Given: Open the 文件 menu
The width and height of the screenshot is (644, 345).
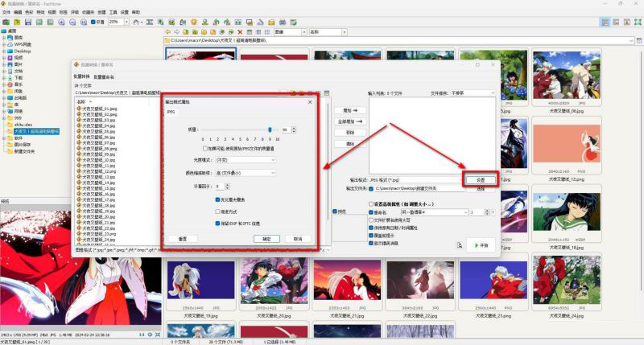Looking at the screenshot, I should coord(6,12).
